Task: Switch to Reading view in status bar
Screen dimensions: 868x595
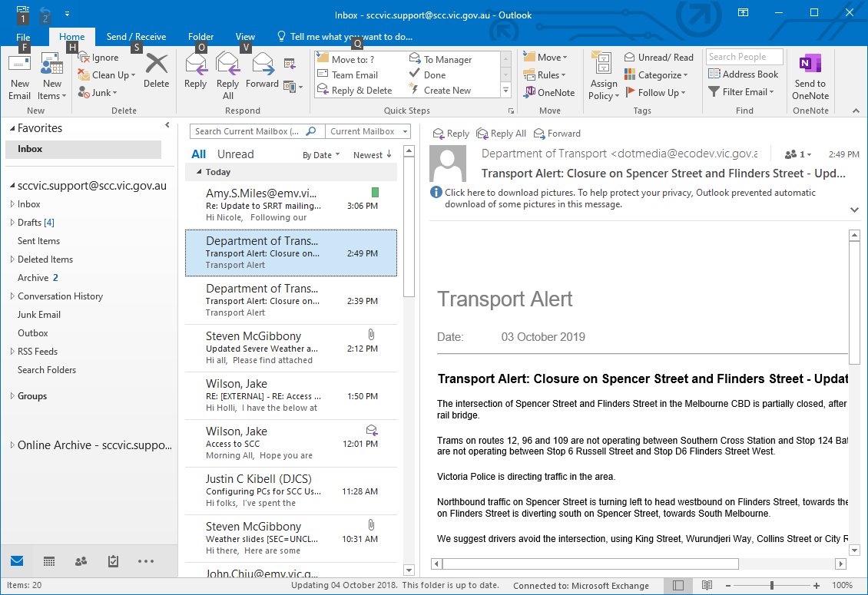Action: [707, 586]
